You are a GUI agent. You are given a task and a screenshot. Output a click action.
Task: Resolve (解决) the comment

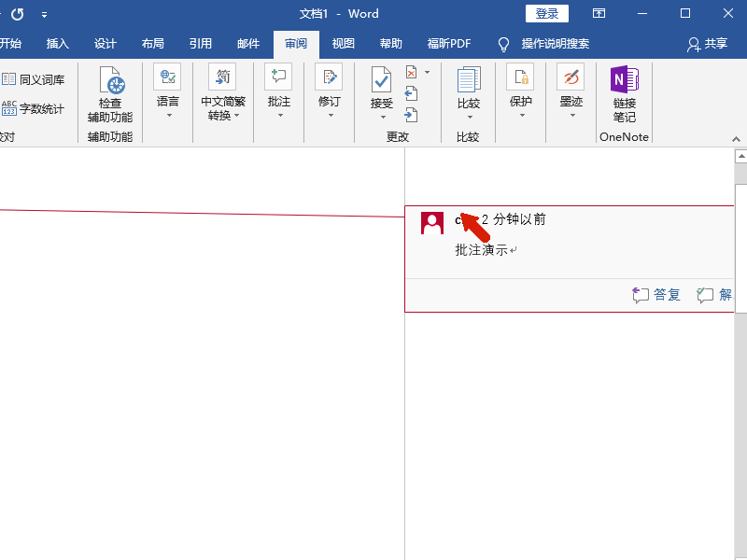point(714,295)
